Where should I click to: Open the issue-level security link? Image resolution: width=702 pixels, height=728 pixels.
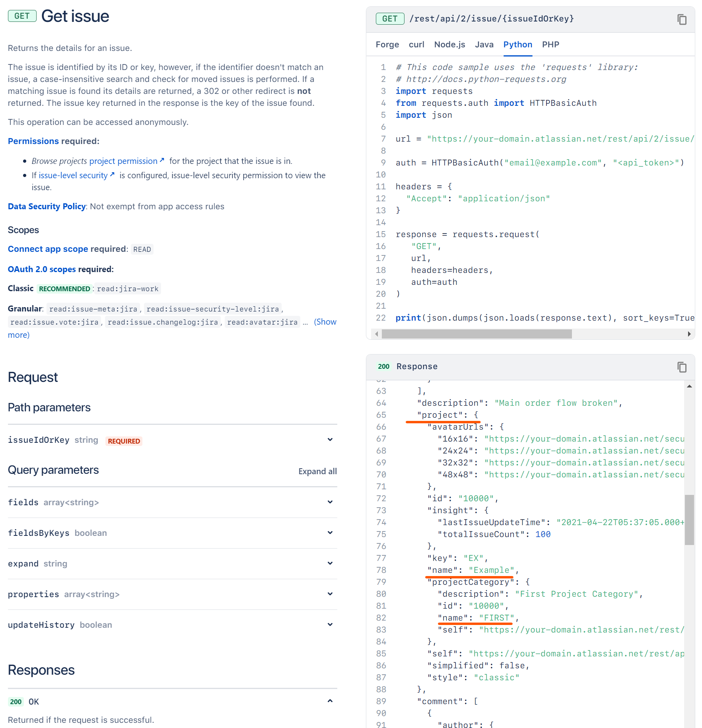point(73,175)
